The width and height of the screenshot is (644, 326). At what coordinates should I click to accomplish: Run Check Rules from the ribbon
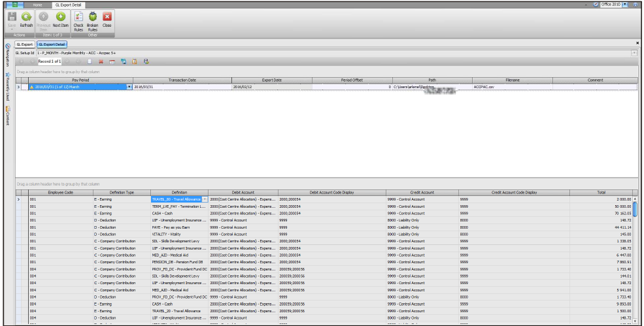pyautogui.click(x=78, y=21)
